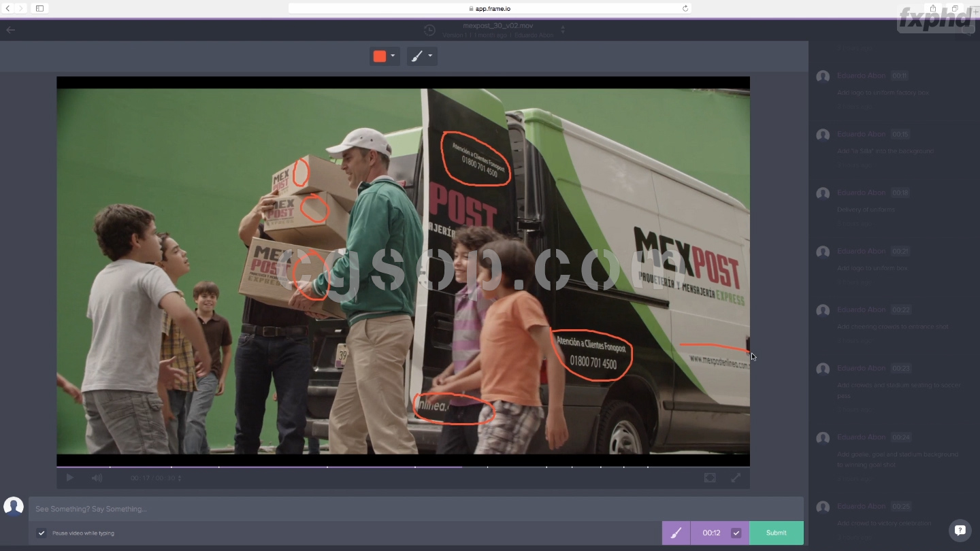
Task: Expand the brush tool dropdown arrow
Action: (x=430, y=56)
